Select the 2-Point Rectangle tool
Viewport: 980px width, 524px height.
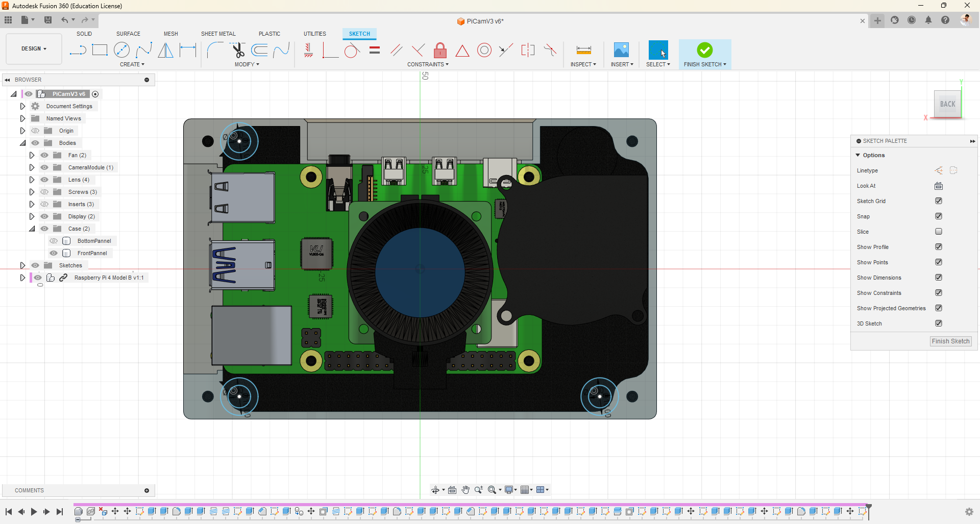[x=100, y=50]
